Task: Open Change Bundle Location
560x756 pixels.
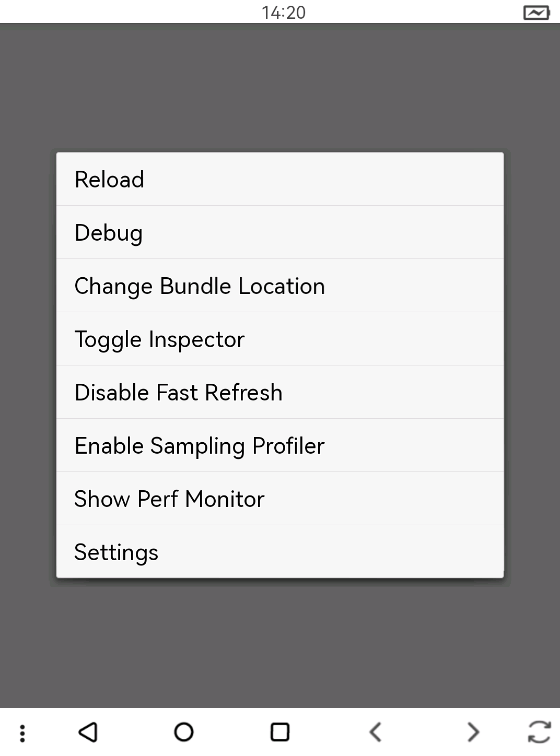Action: (280, 286)
